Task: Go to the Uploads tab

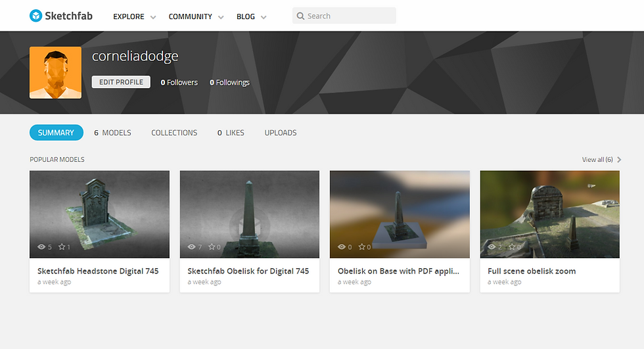Action: pos(281,133)
